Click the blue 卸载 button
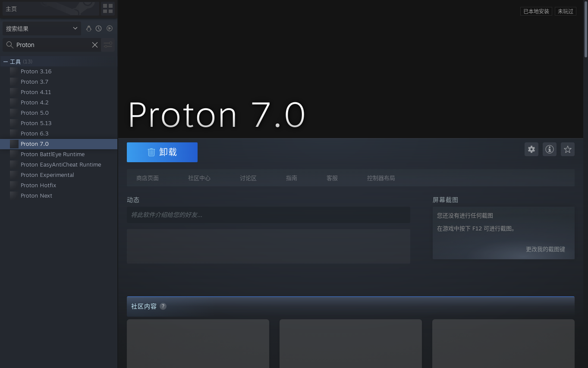Screen dimensions: 588x368 click(162, 152)
